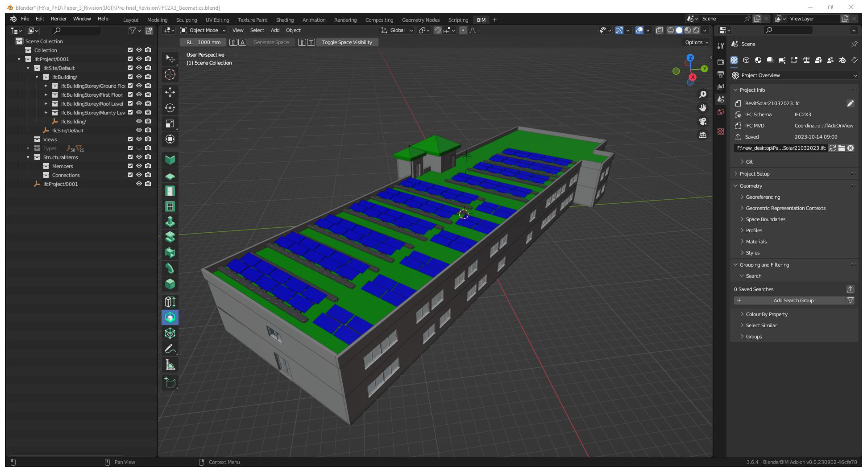Screen dimensions: 868x473
Task: Open file browser folder icon for IFC path
Action: pos(841,148)
